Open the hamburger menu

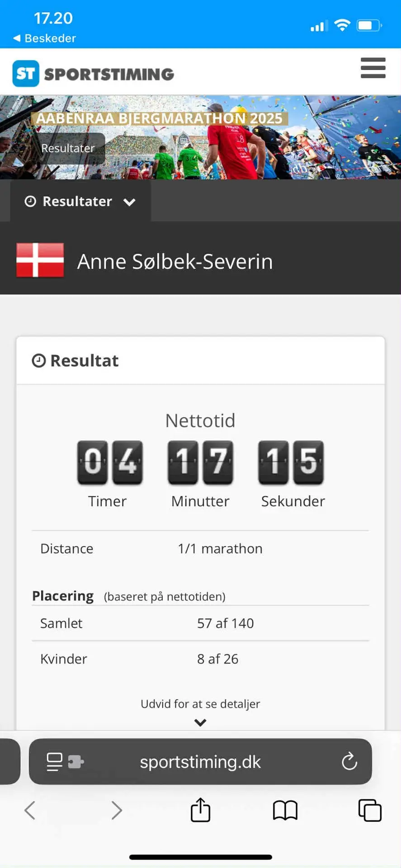[x=373, y=68]
